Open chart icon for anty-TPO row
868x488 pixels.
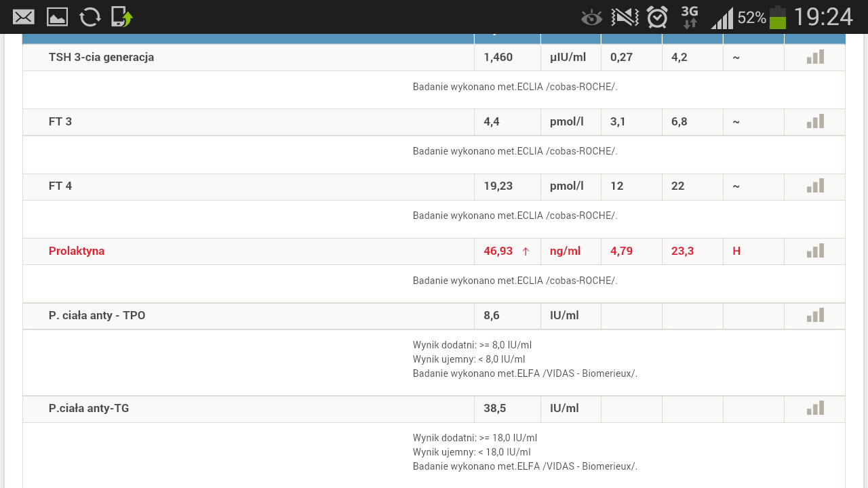[815, 315]
